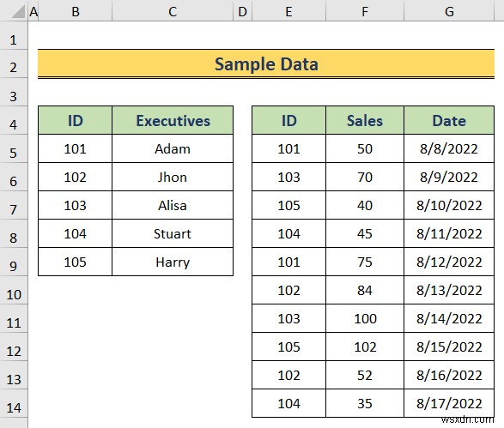Click the cell containing Jhon
The height and width of the screenshot is (428, 504).
click(173, 177)
